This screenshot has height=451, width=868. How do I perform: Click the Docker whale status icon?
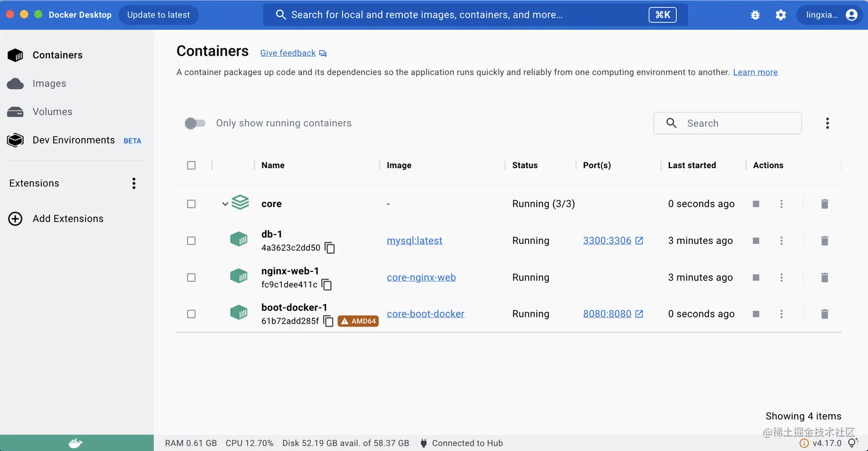pyautogui.click(x=76, y=443)
